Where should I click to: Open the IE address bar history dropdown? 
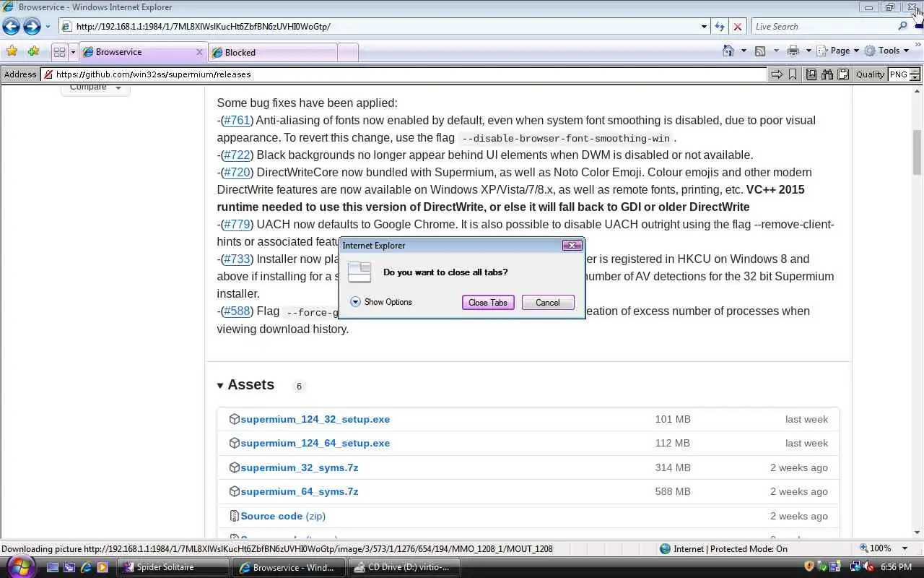704,27
